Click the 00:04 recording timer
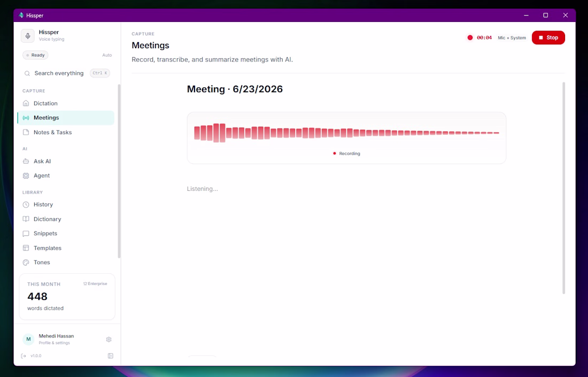This screenshot has height=377, width=588. 484,37
